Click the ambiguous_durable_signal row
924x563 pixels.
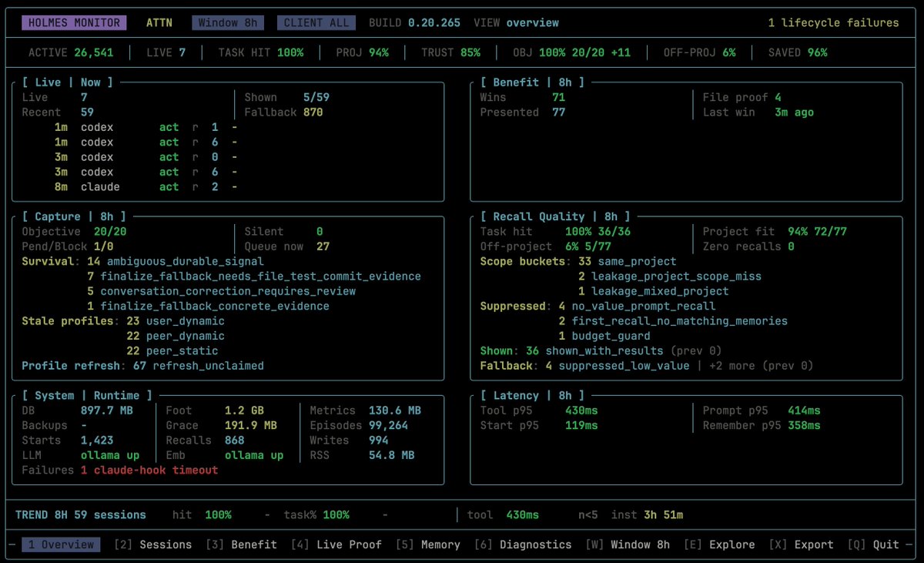[x=176, y=262]
